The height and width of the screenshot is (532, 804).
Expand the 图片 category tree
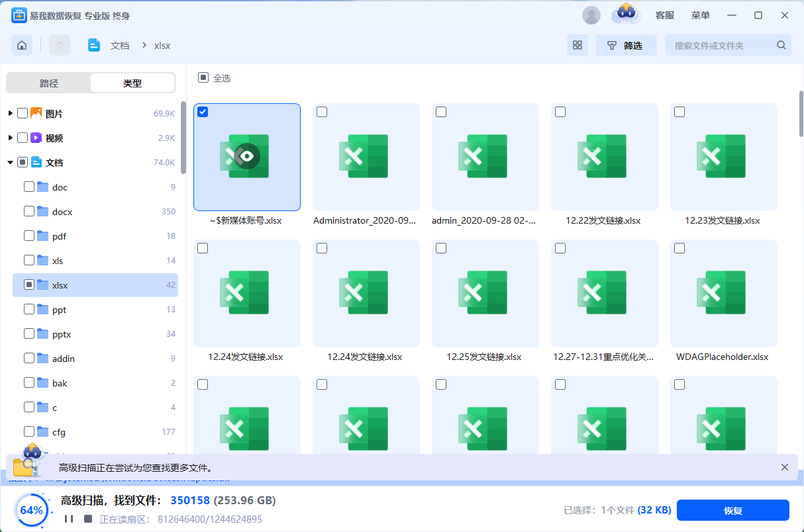[11, 114]
